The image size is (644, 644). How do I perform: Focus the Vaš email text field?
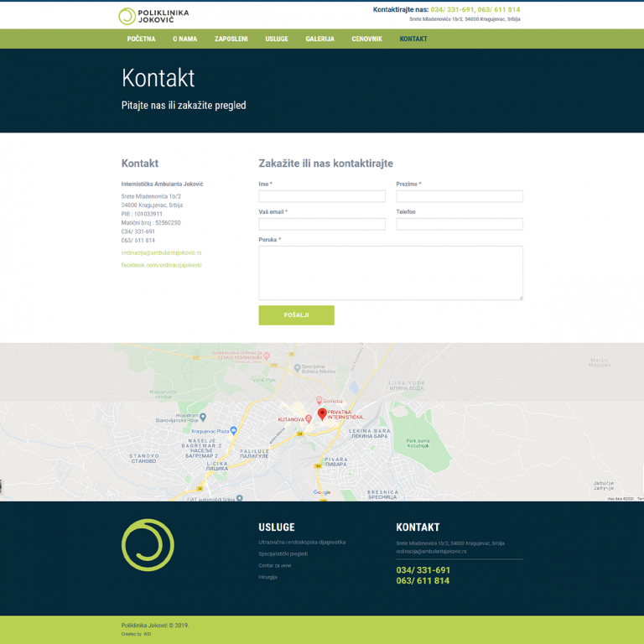coord(322,224)
